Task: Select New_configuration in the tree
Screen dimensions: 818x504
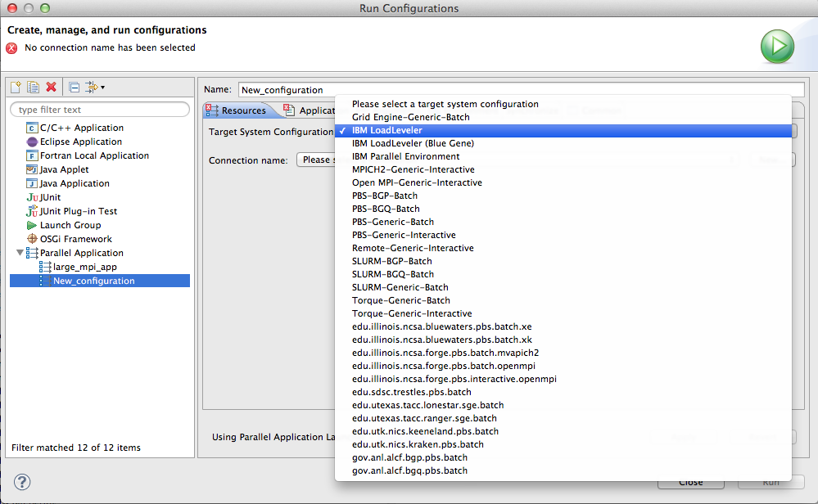Action: (x=100, y=281)
